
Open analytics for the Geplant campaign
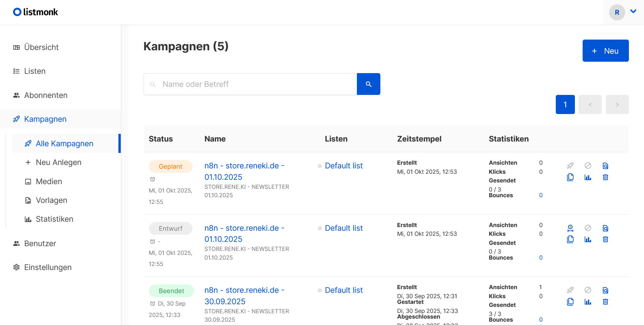pyautogui.click(x=588, y=177)
